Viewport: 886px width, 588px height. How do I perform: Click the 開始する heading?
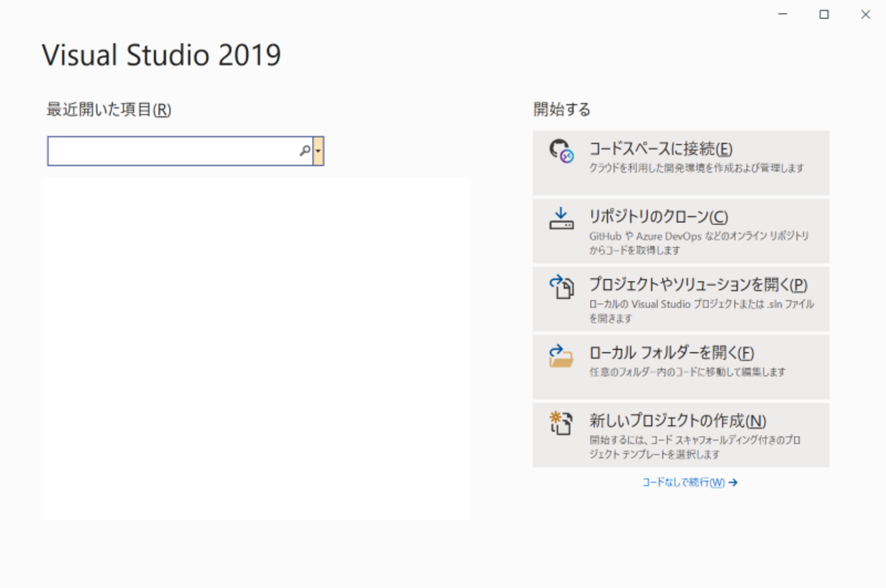tap(562, 110)
